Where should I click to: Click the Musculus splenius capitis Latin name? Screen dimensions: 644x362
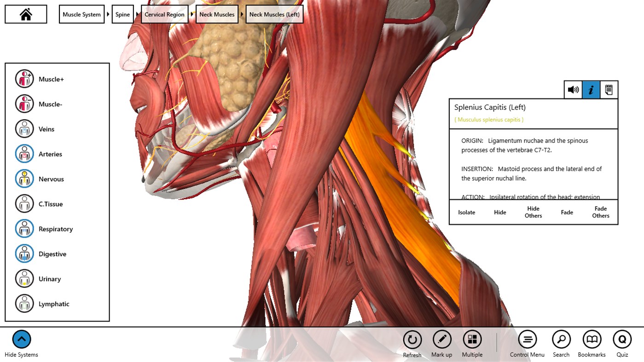tap(488, 119)
